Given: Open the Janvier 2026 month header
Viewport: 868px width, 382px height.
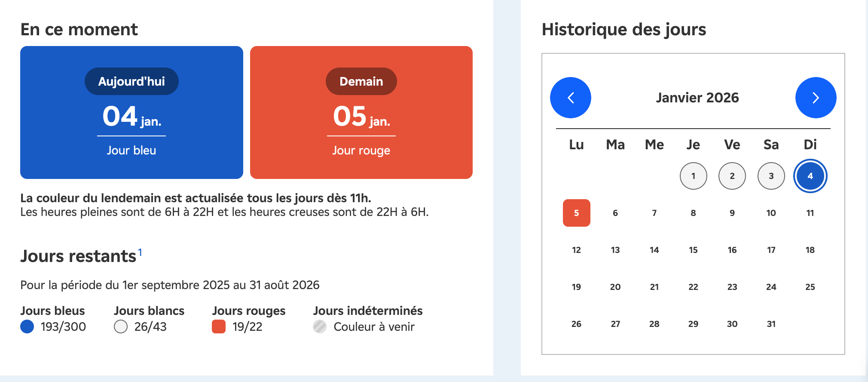Looking at the screenshot, I should point(697,98).
